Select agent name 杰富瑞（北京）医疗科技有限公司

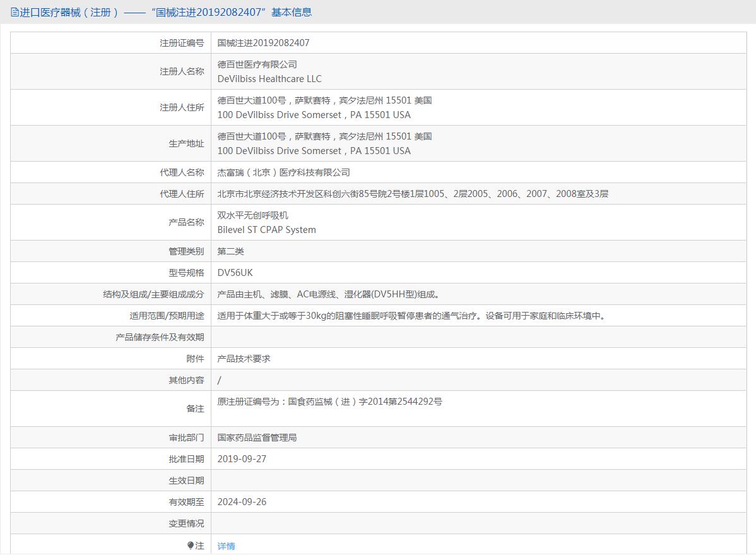tap(283, 172)
